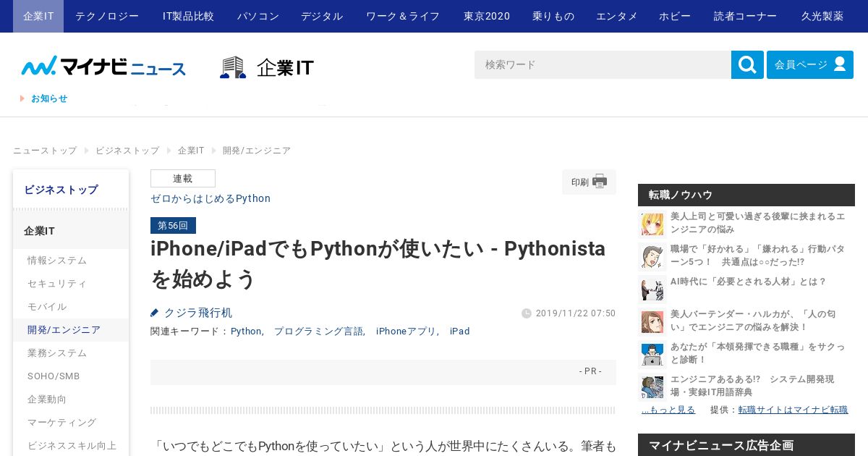
Task: Open 久光製薬 in top navigation
Action: tap(822, 16)
